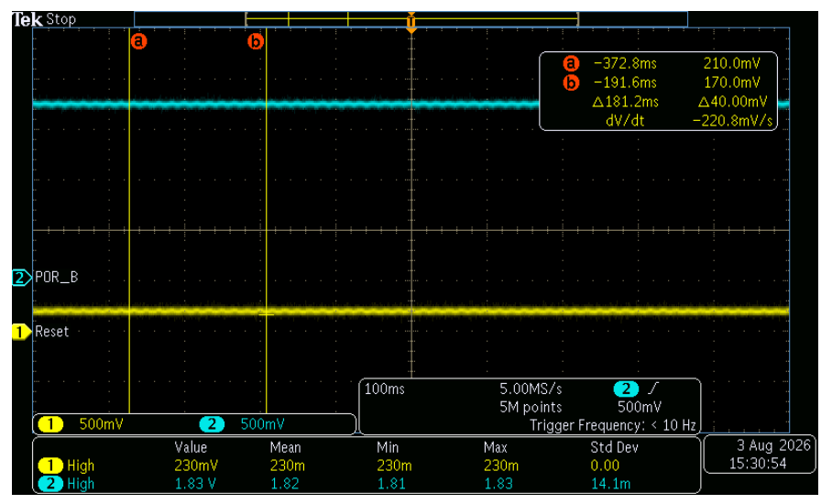Click channel 1 High value 230mV
Viewport: 832px width, 504px height.
[x=196, y=466]
